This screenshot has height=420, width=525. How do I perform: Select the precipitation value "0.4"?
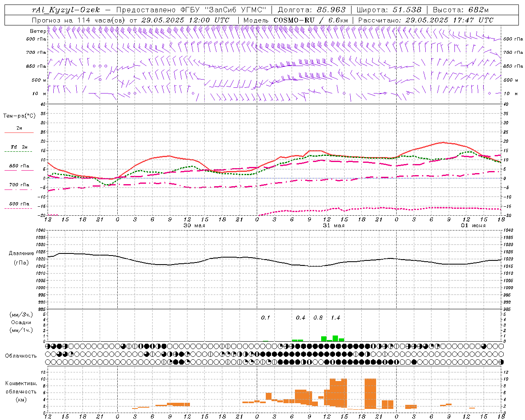(301, 318)
